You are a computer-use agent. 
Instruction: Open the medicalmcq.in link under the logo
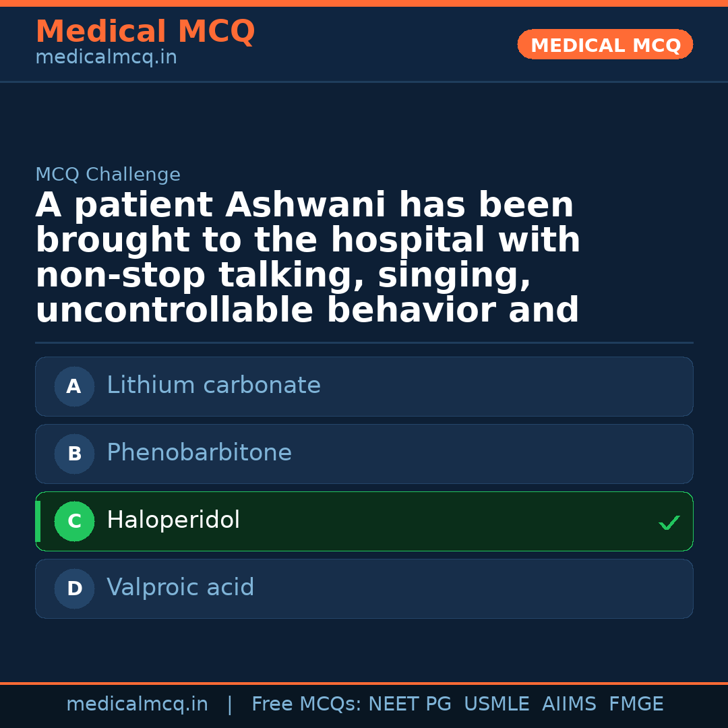tap(106, 57)
